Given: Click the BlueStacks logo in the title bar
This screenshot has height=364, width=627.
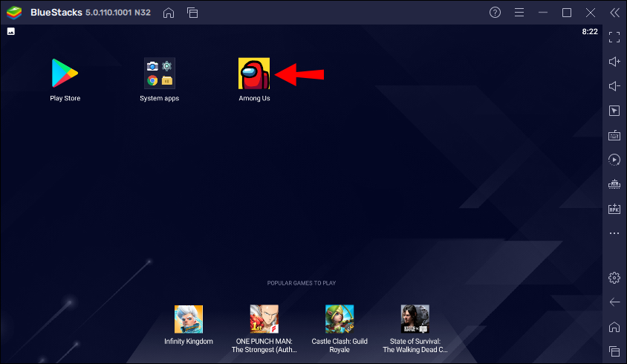Looking at the screenshot, I should (14, 13).
